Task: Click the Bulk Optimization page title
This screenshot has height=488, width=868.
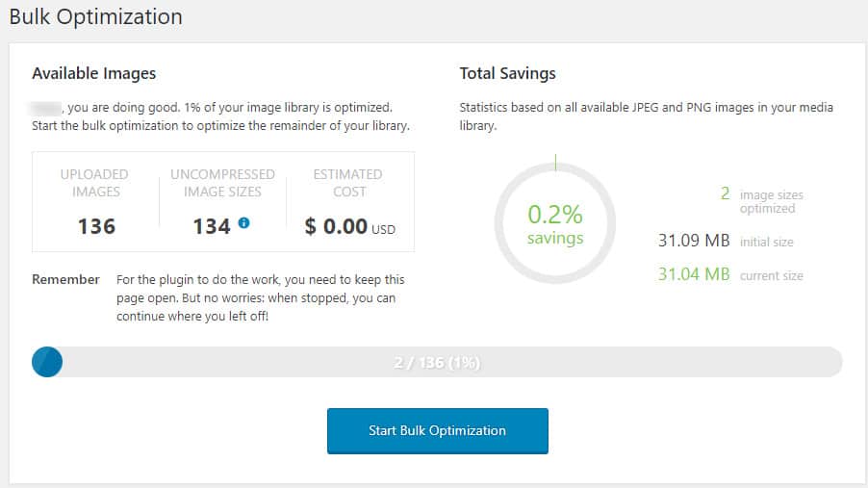Action: (x=96, y=17)
